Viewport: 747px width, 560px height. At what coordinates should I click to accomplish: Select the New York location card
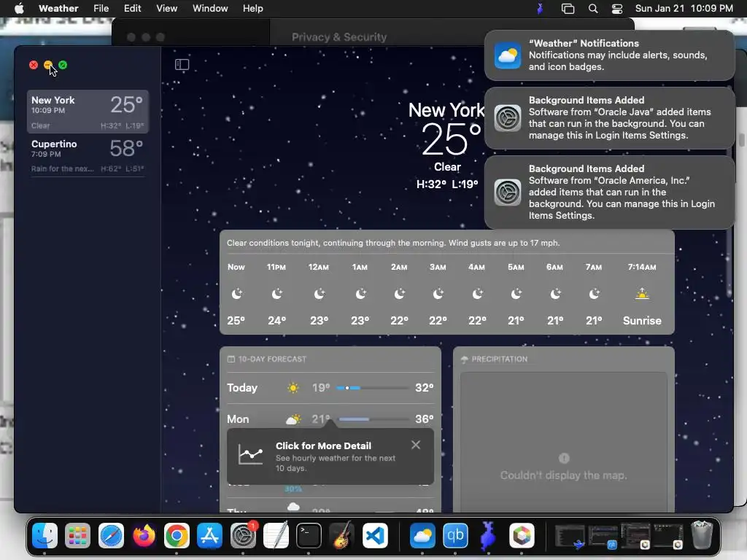point(88,112)
